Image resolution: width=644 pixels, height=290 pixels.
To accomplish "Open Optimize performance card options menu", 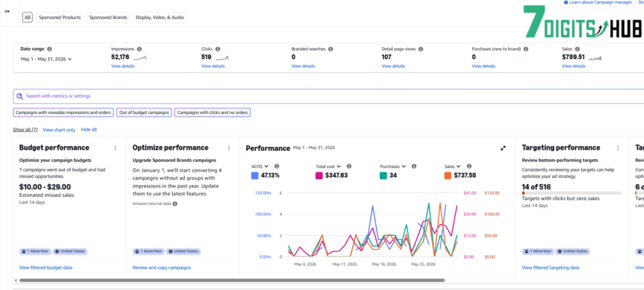I will [229, 148].
